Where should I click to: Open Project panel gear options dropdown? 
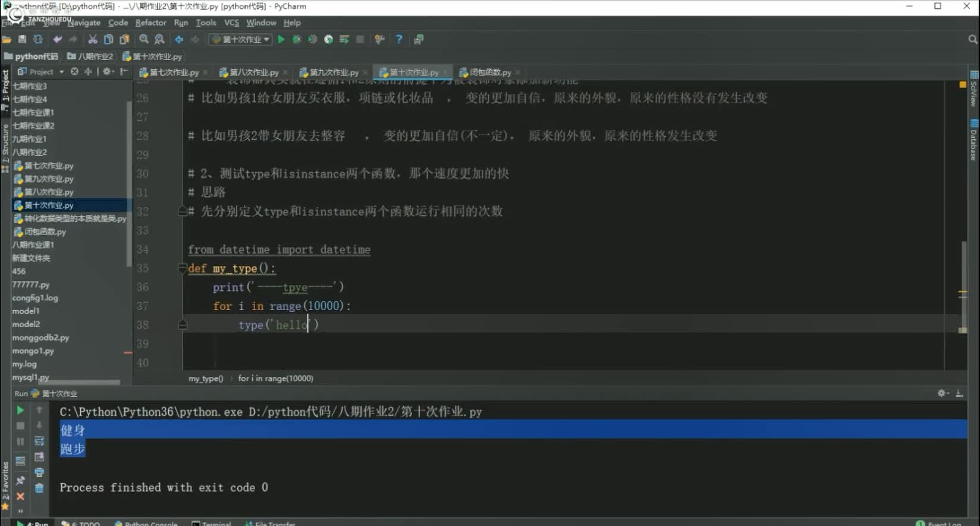(x=108, y=71)
